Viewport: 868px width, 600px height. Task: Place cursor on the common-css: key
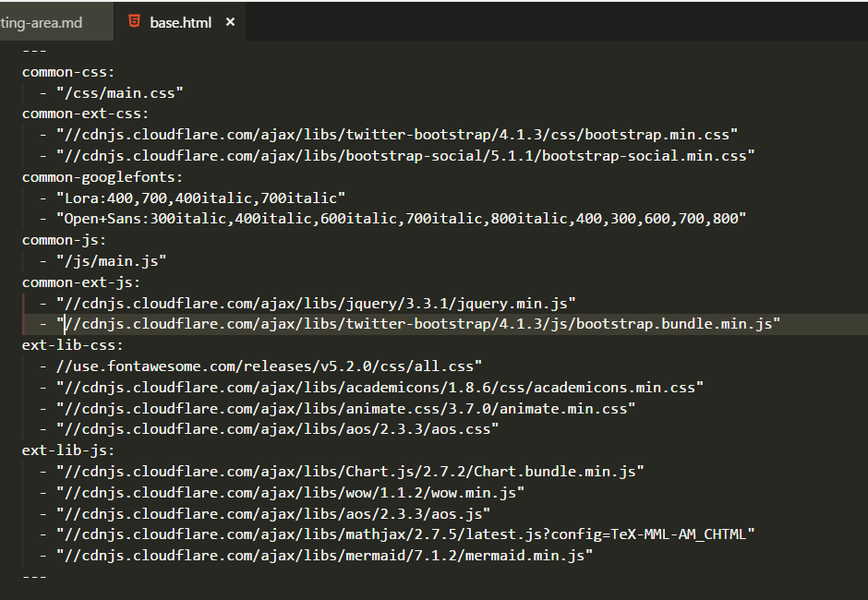[x=65, y=70]
